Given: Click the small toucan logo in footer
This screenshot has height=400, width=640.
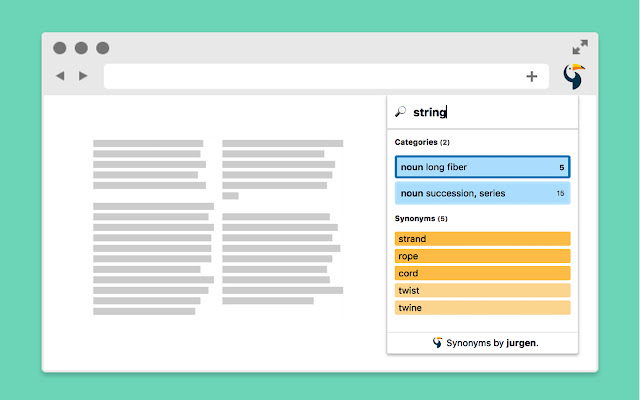Looking at the screenshot, I should click(437, 343).
